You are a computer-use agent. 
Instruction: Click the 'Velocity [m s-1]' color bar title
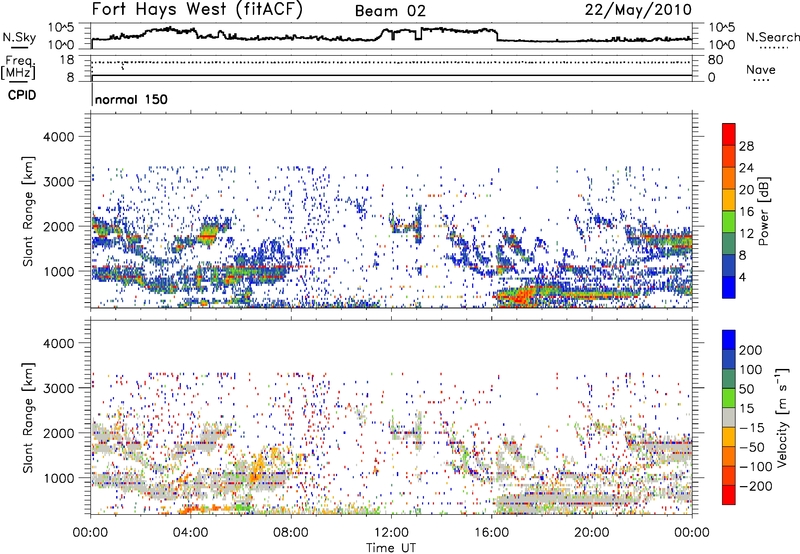(x=781, y=417)
